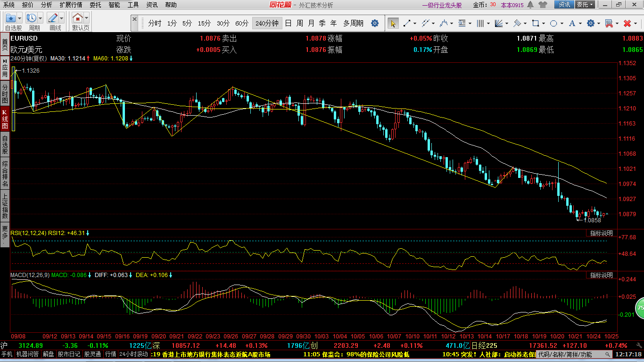644x362 pixels.
Task: Switch to 60分 timeframe
Action: pos(242,23)
